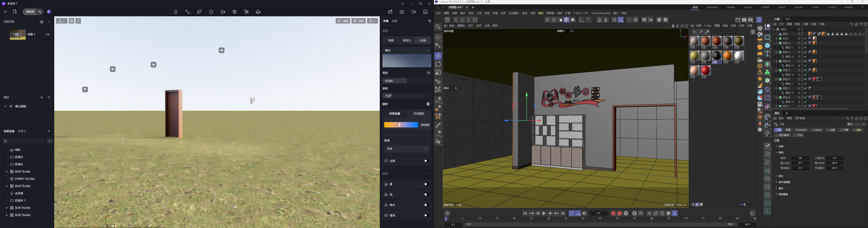The height and width of the screenshot is (228, 868).
Task: Lock the Z axis in Cinema 4D toolbar
Action: (x=469, y=20)
